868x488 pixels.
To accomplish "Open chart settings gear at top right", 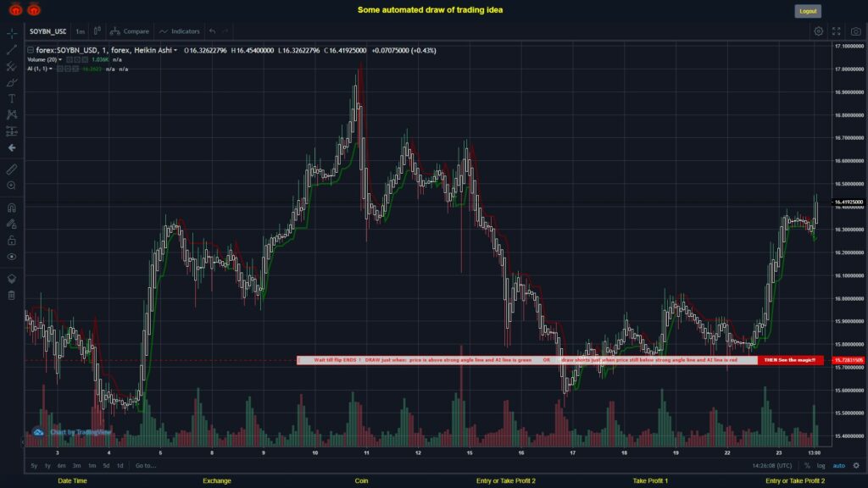I will (818, 31).
